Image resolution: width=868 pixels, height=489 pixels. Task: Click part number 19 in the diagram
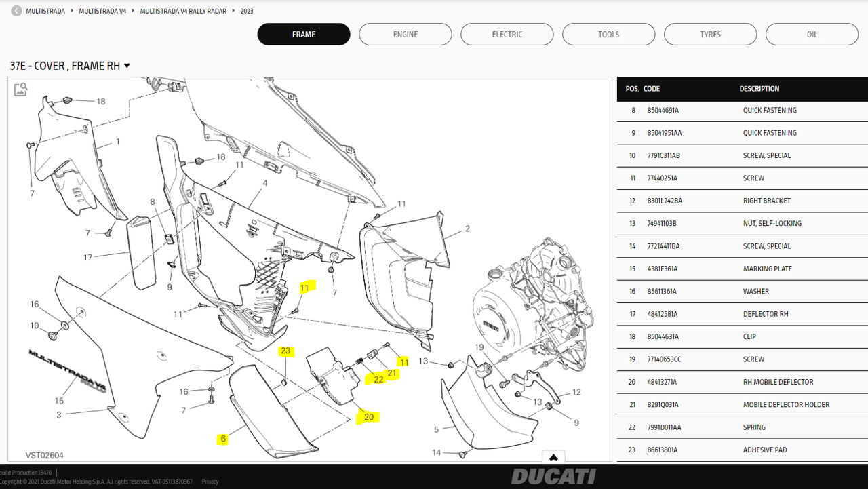479,347
